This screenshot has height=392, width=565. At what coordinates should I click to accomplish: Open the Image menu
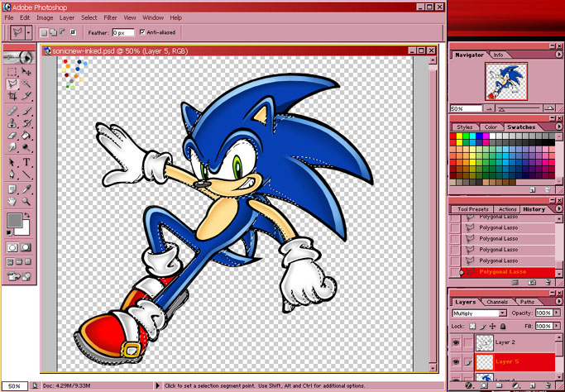[x=45, y=17]
